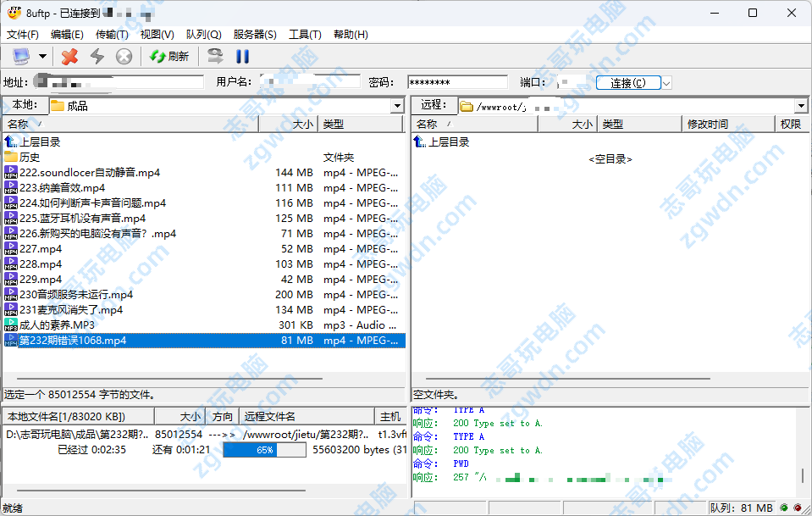Viewport: 812px width, 516px height.
Task: Click the 65% transfer progress bar
Action: pos(264,450)
